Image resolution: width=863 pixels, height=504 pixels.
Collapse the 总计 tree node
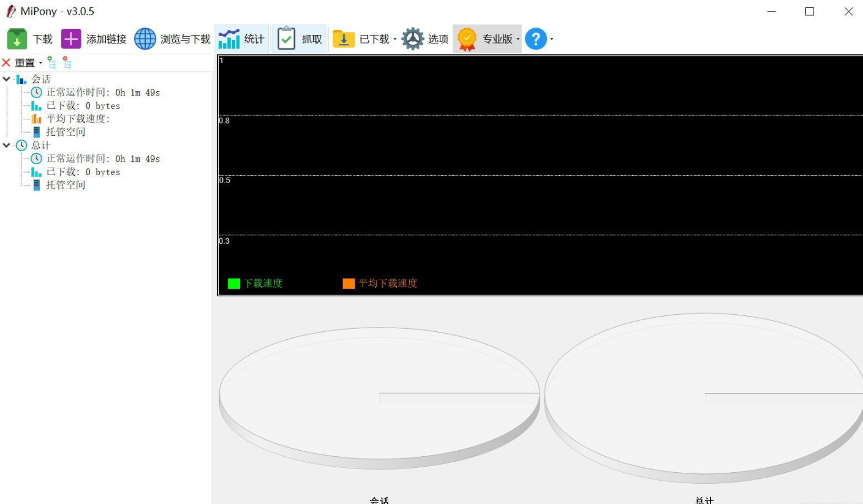click(x=7, y=145)
